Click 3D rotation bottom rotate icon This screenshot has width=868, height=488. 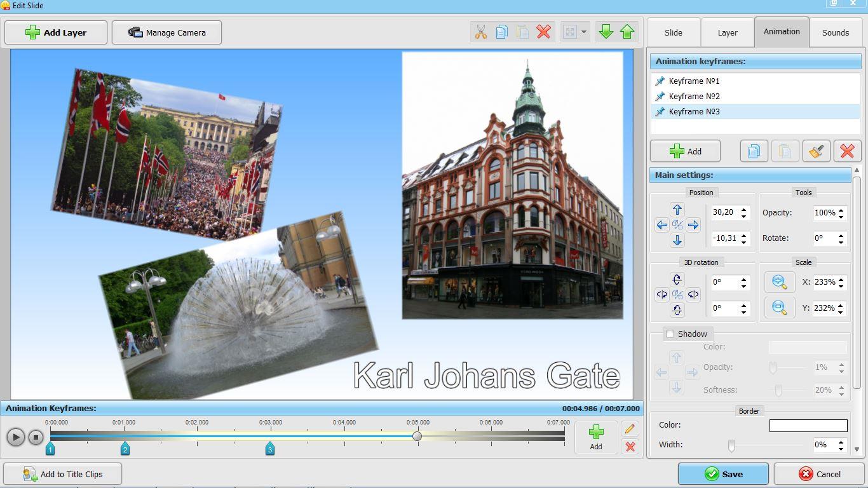tap(677, 310)
